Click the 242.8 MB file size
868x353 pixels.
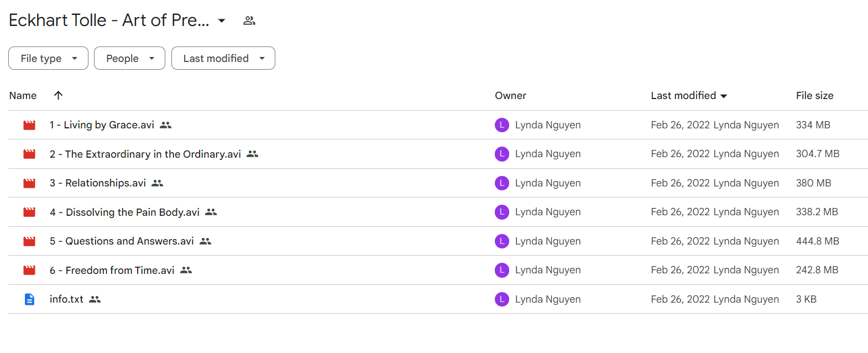click(817, 270)
